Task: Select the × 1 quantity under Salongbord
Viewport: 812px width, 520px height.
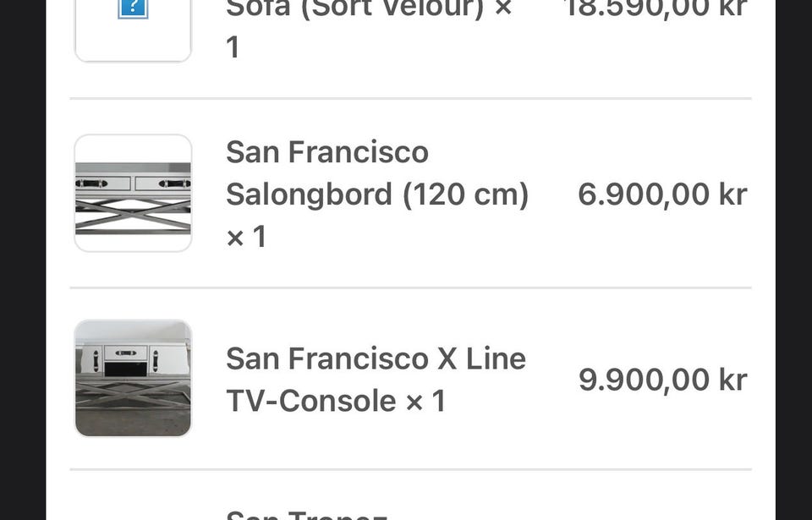Action: (246, 237)
